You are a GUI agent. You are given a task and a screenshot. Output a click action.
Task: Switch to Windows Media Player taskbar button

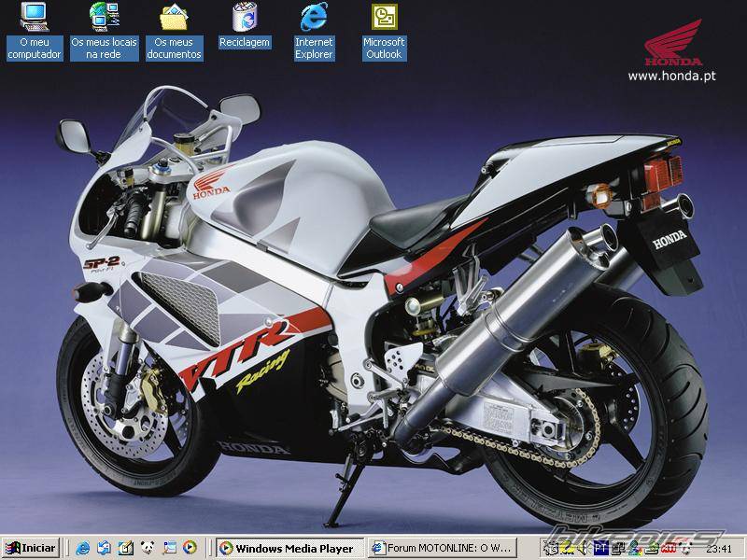click(289, 548)
